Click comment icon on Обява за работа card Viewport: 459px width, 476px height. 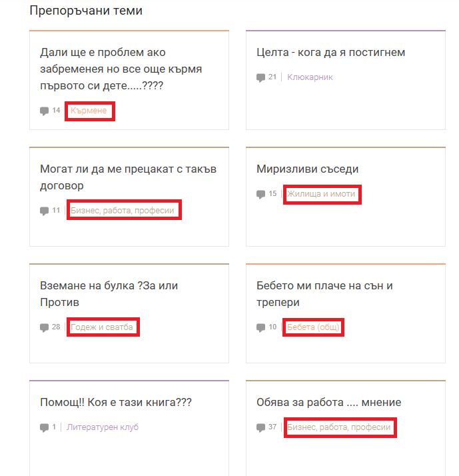[x=260, y=427]
